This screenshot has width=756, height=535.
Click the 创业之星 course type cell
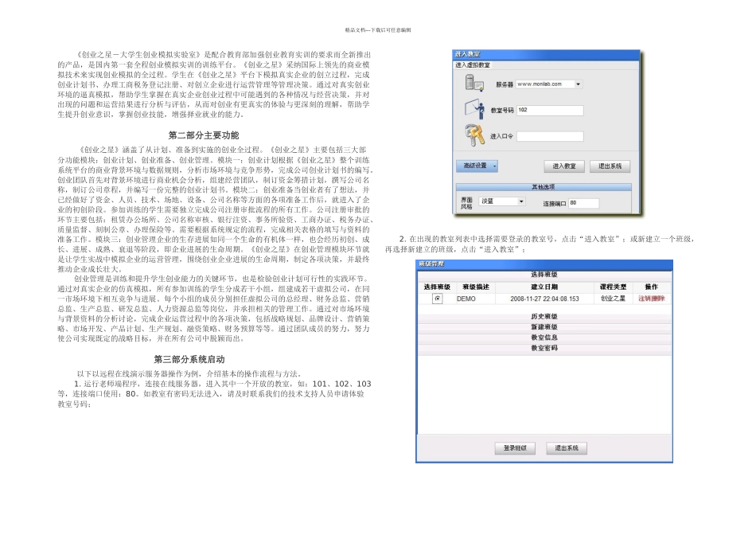click(613, 299)
